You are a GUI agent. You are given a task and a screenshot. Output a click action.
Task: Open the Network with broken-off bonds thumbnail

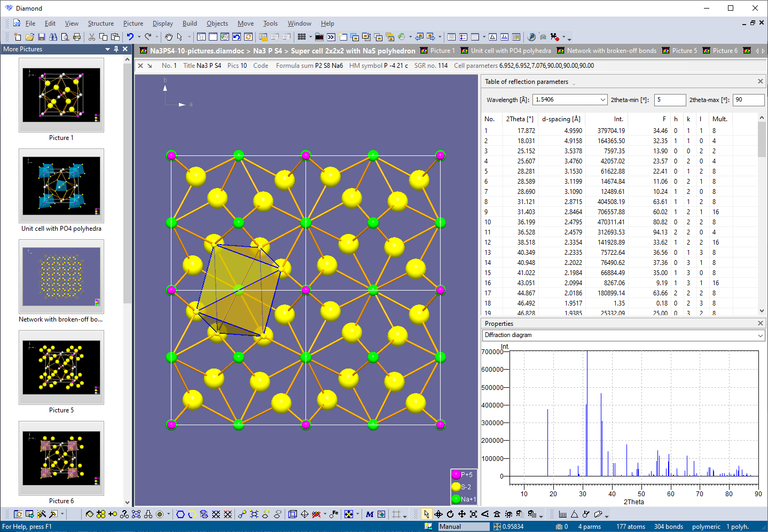(61, 277)
